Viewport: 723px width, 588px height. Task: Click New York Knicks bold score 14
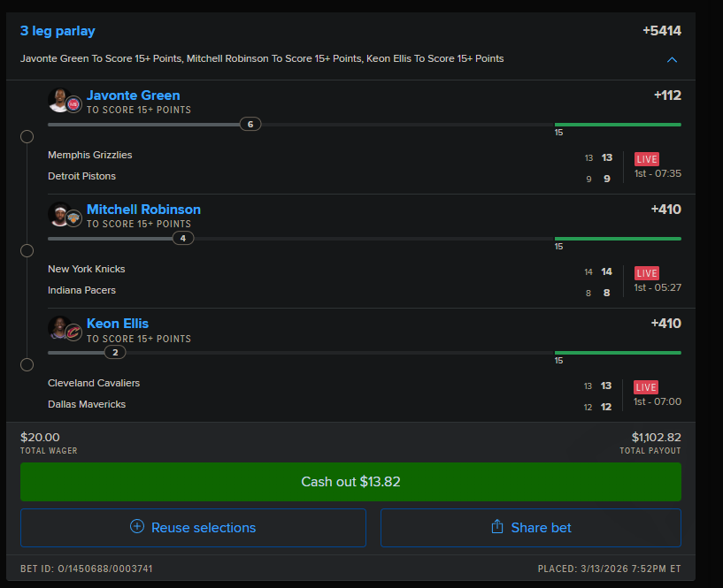tap(606, 271)
